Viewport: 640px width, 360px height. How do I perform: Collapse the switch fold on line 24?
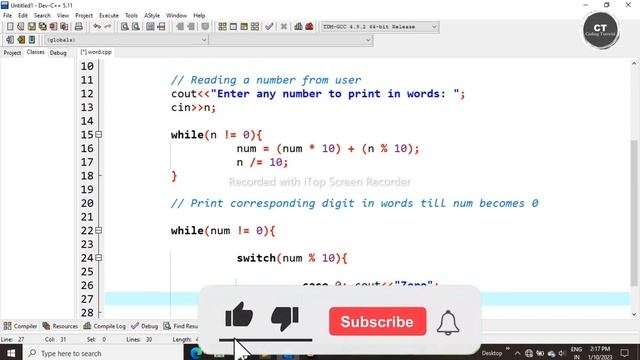pyautogui.click(x=98, y=258)
